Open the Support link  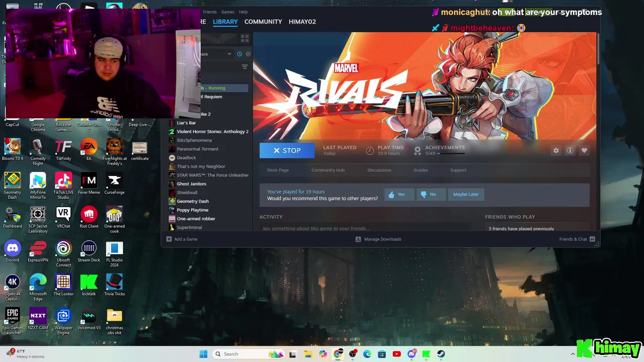tap(458, 170)
